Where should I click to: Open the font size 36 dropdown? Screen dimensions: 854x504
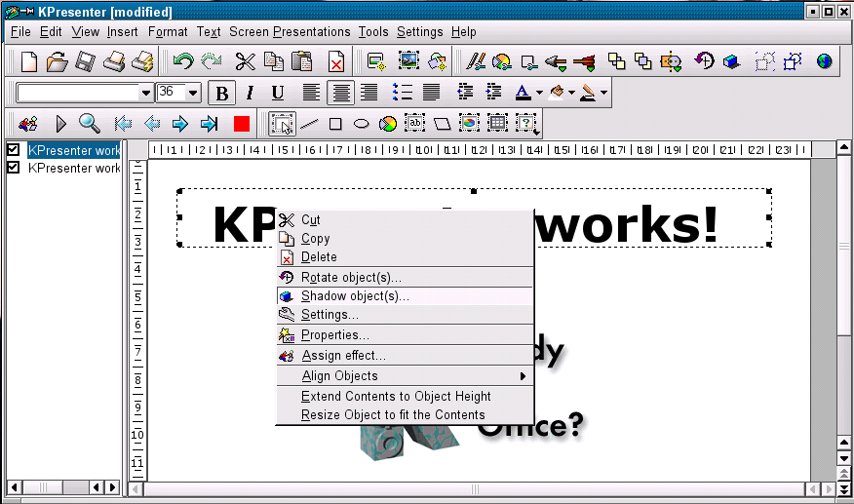click(x=193, y=94)
